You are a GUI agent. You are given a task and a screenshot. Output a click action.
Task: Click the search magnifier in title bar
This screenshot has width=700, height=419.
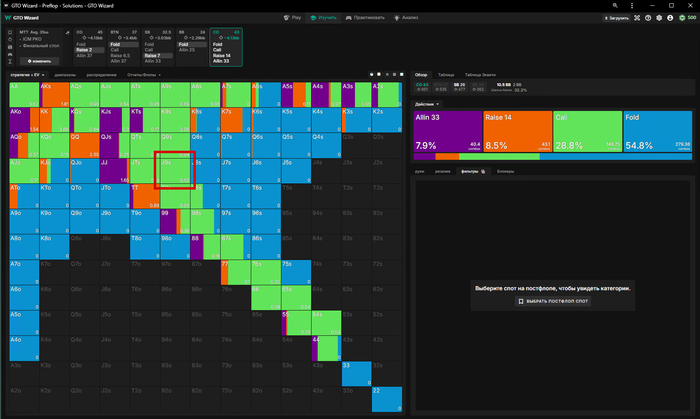(x=615, y=5)
